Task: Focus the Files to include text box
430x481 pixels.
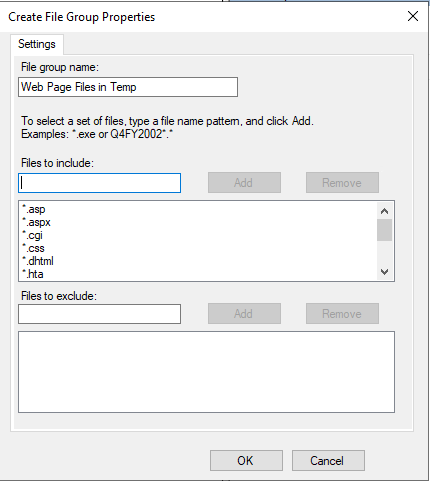Action: [x=100, y=183]
